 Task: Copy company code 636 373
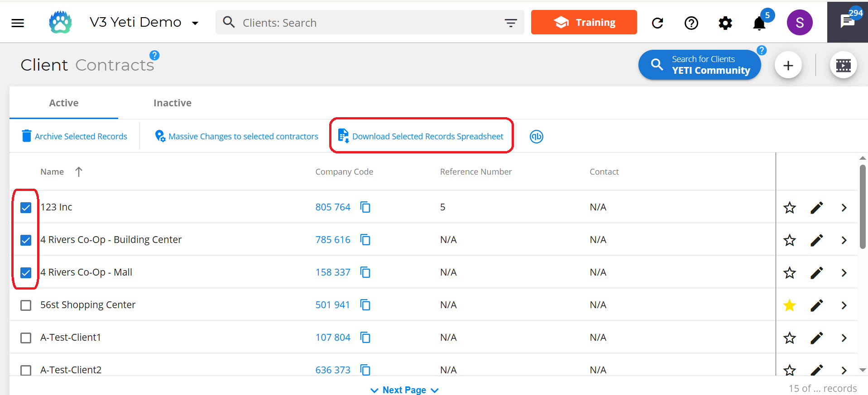point(365,370)
